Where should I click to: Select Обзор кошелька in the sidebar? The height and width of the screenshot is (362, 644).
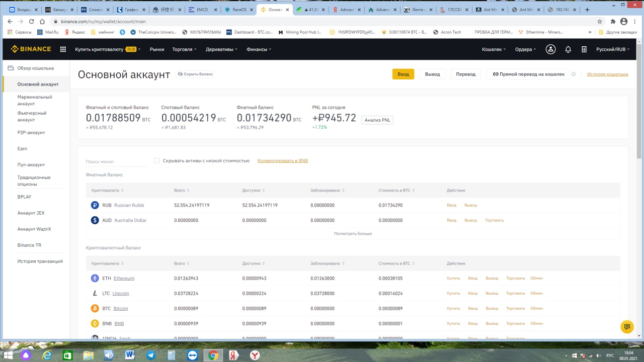coord(35,68)
